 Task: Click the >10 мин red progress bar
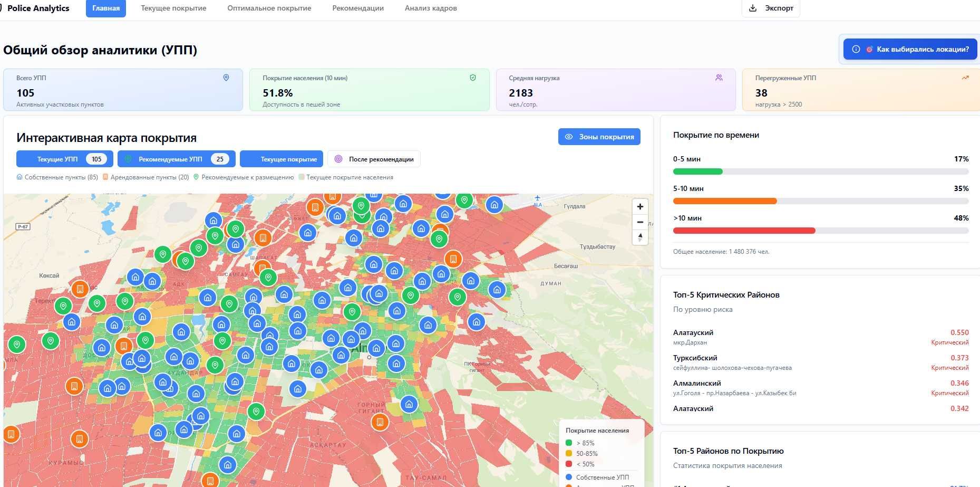click(744, 231)
